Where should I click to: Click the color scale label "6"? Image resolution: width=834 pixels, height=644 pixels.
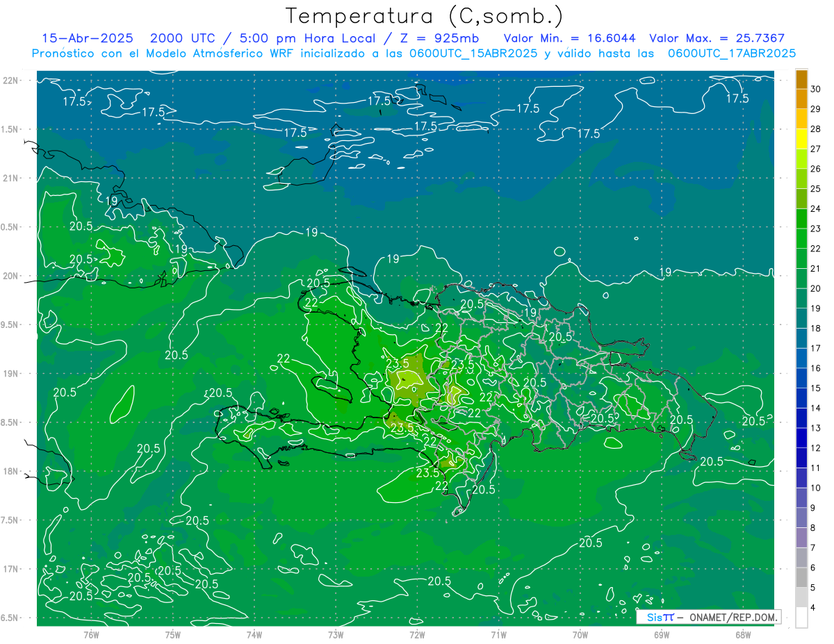pyautogui.click(x=813, y=568)
